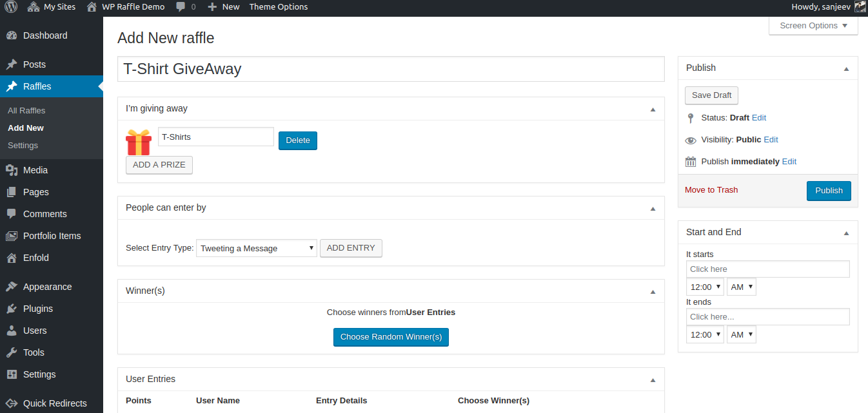
Task: Click Choose Random Winner(s) button
Action: click(391, 337)
